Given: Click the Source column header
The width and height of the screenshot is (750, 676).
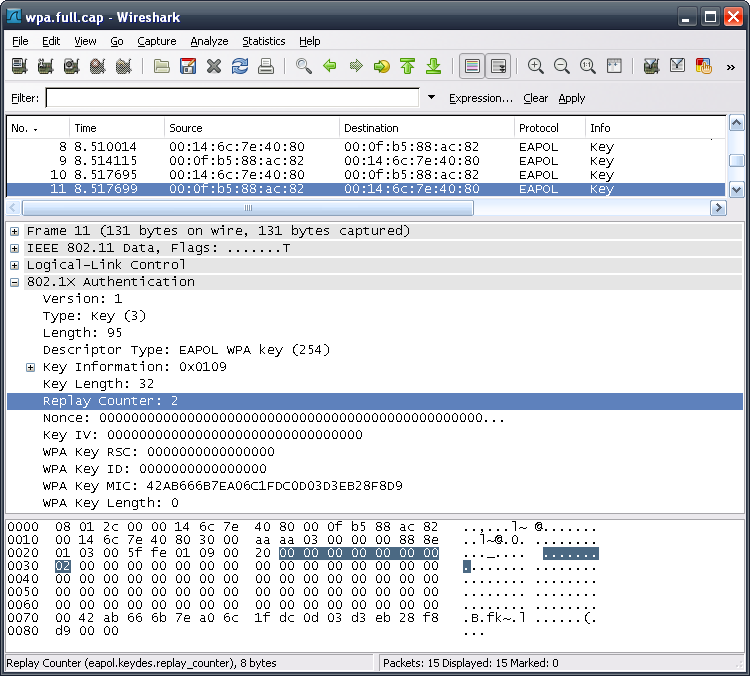Looking at the screenshot, I should (x=252, y=128).
